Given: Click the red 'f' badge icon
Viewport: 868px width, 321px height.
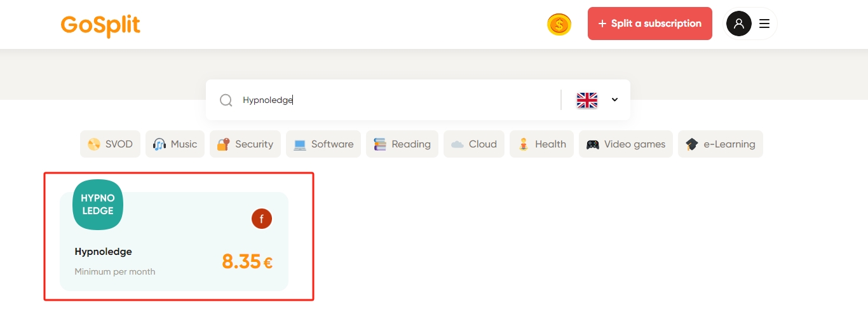Looking at the screenshot, I should [x=262, y=219].
